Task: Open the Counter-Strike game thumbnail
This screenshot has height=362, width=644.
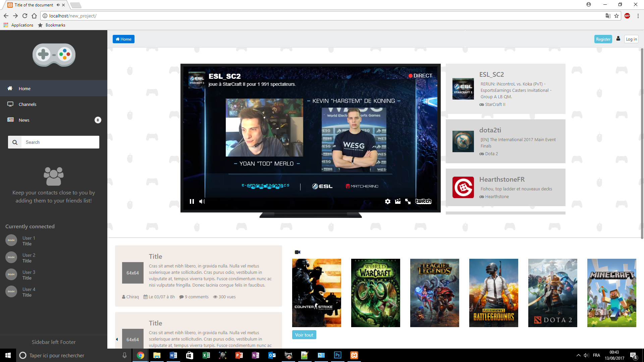Action: pos(317,293)
